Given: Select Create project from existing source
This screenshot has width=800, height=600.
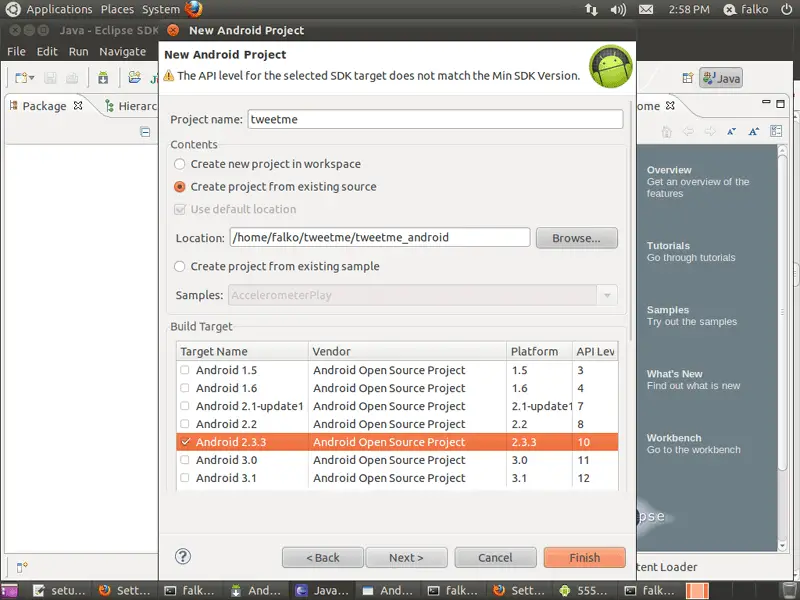Looking at the screenshot, I should click(180, 187).
